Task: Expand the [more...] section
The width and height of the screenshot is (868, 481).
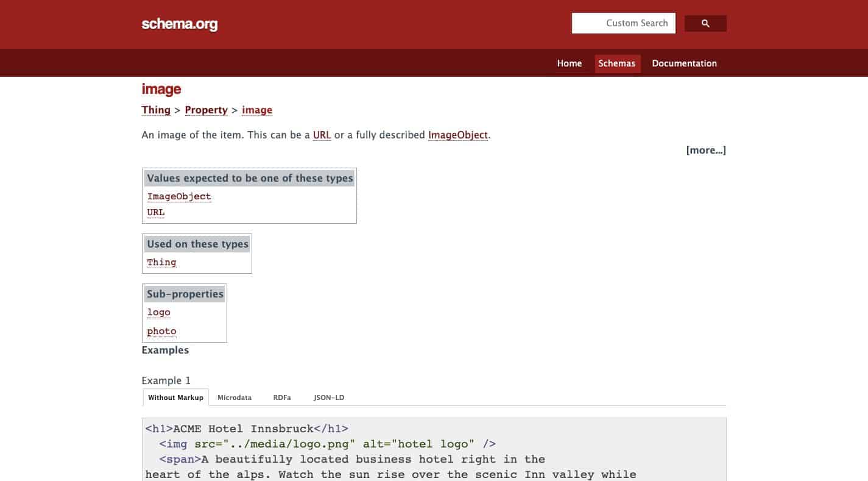Action: [705, 150]
